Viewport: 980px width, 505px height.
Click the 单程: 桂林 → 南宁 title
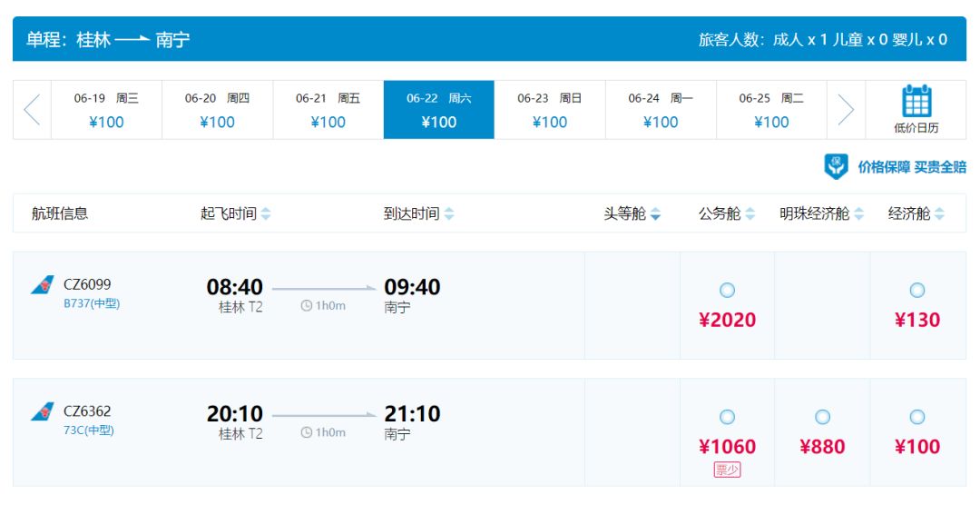pyautogui.click(x=107, y=39)
